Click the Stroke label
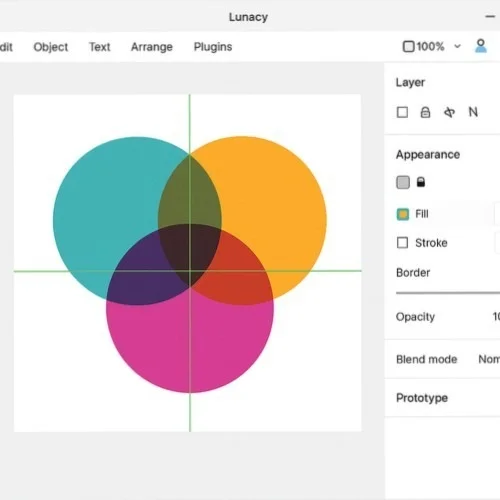The width and height of the screenshot is (500, 500). 431,243
